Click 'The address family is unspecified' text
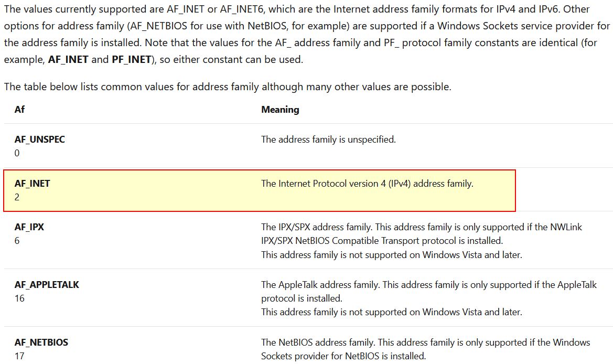 point(328,139)
